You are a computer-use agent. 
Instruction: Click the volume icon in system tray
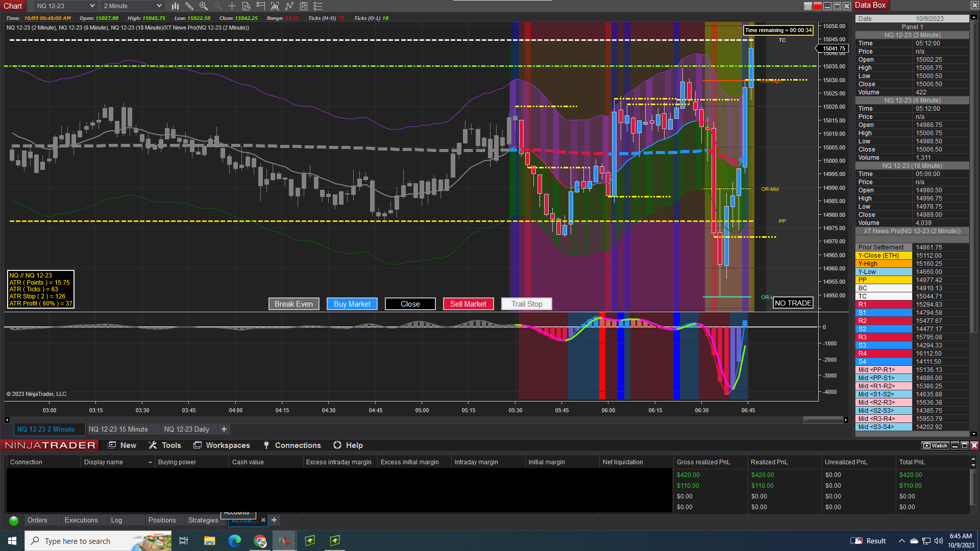939,541
